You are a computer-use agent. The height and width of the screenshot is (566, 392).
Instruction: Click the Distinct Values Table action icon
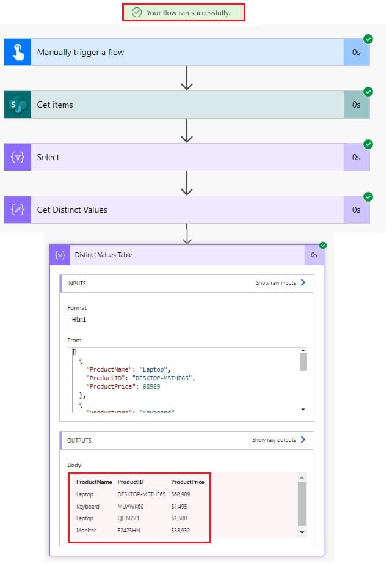tap(60, 255)
